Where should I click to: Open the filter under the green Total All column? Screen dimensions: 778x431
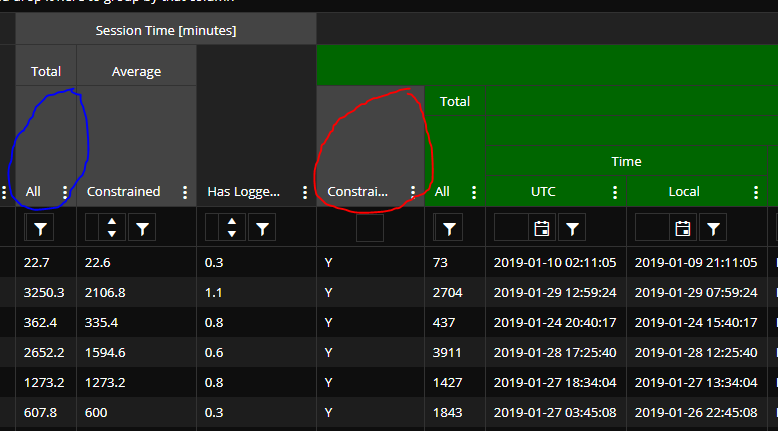pos(449,228)
